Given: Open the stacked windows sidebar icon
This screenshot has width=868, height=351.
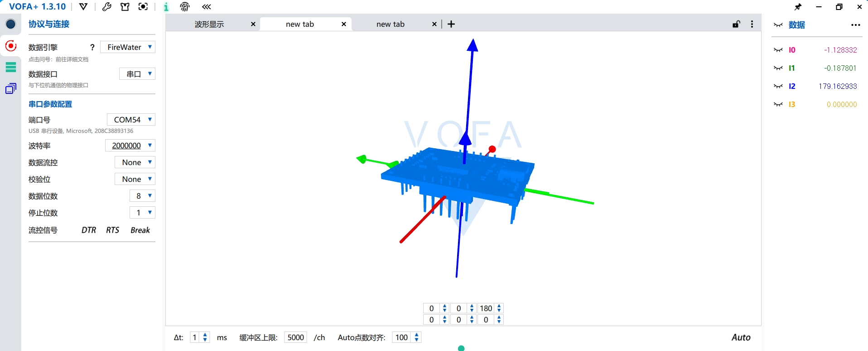Looking at the screenshot, I should click(x=11, y=88).
